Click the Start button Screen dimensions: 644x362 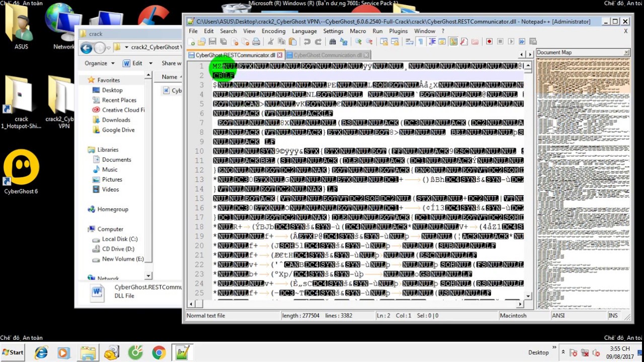point(13,352)
